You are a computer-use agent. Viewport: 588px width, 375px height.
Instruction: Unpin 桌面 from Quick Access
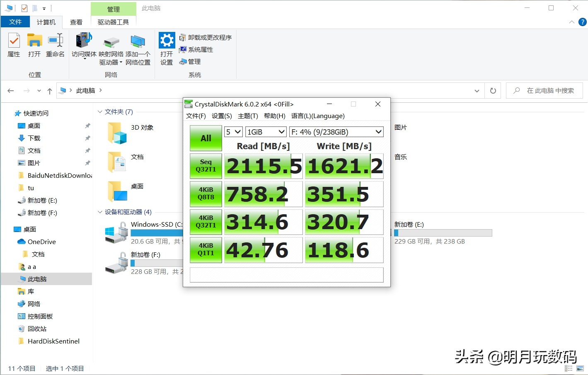pyautogui.click(x=87, y=126)
